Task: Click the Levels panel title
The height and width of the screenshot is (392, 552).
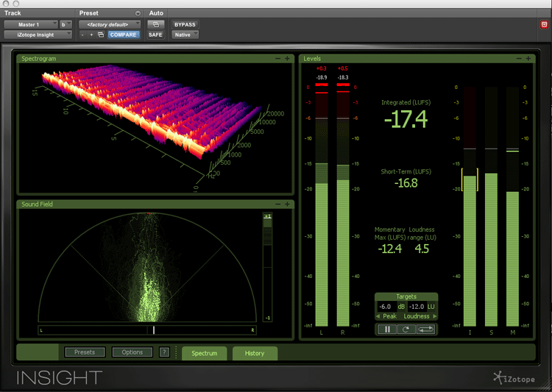Action: 312,58
